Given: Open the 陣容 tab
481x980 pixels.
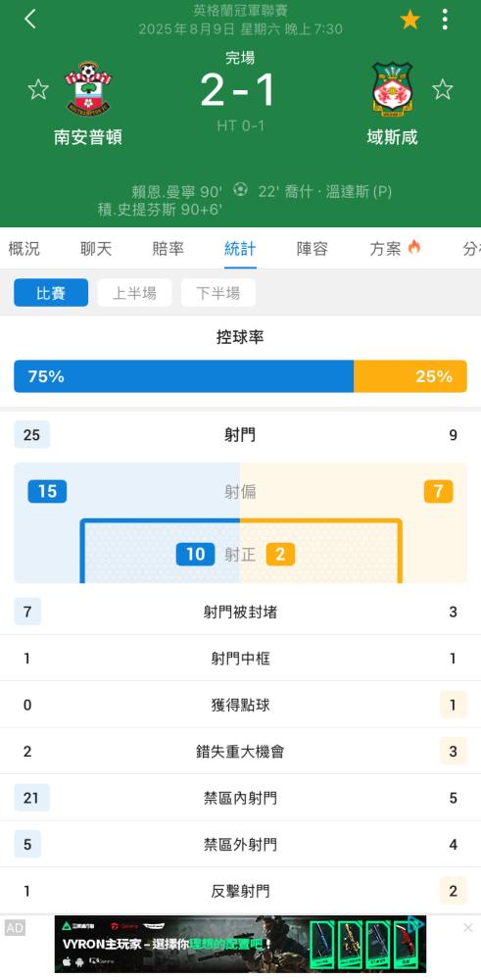Looking at the screenshot, I should [312, 249].
